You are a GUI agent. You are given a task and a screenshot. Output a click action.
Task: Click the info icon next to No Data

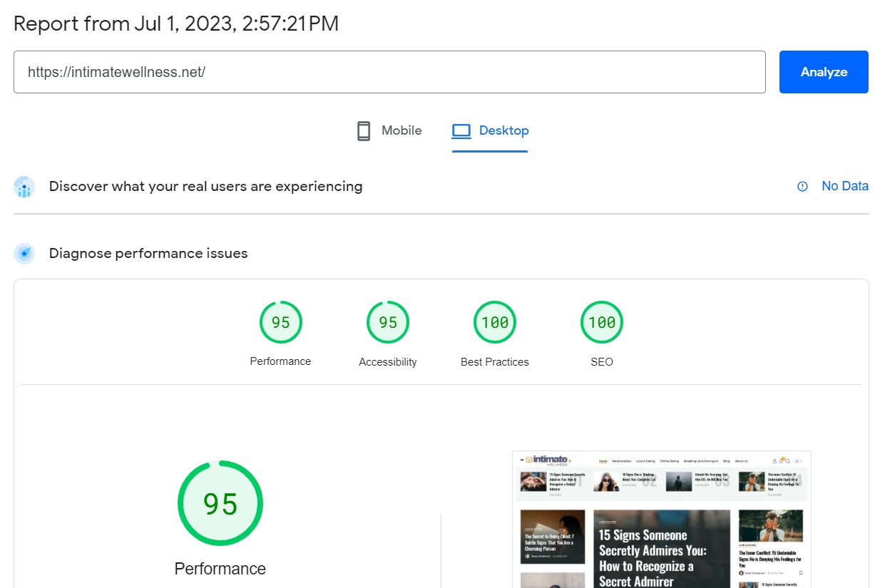[802, 186]
